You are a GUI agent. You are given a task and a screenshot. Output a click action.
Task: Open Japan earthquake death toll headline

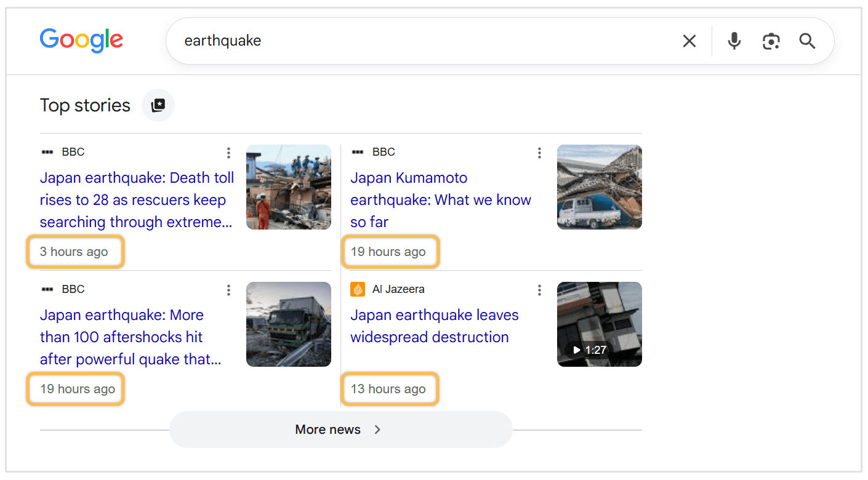[137, 200]
